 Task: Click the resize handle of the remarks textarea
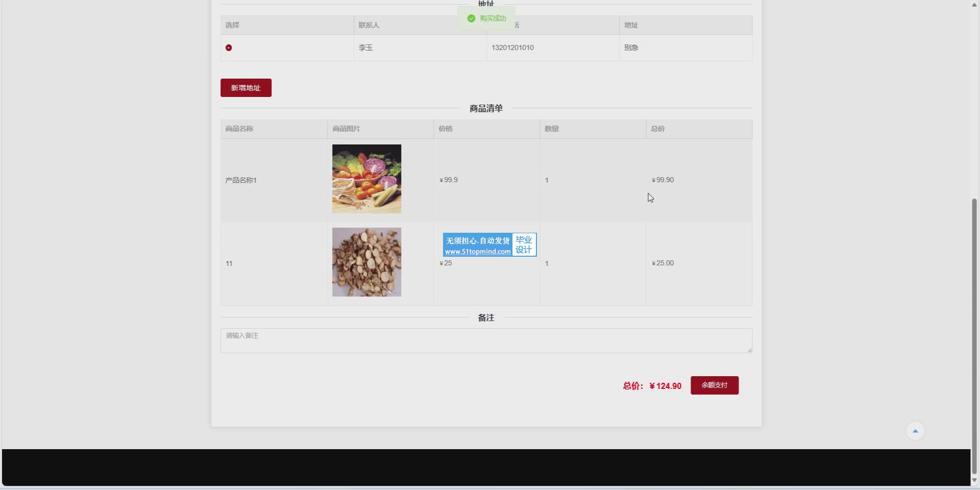[749, 350]
